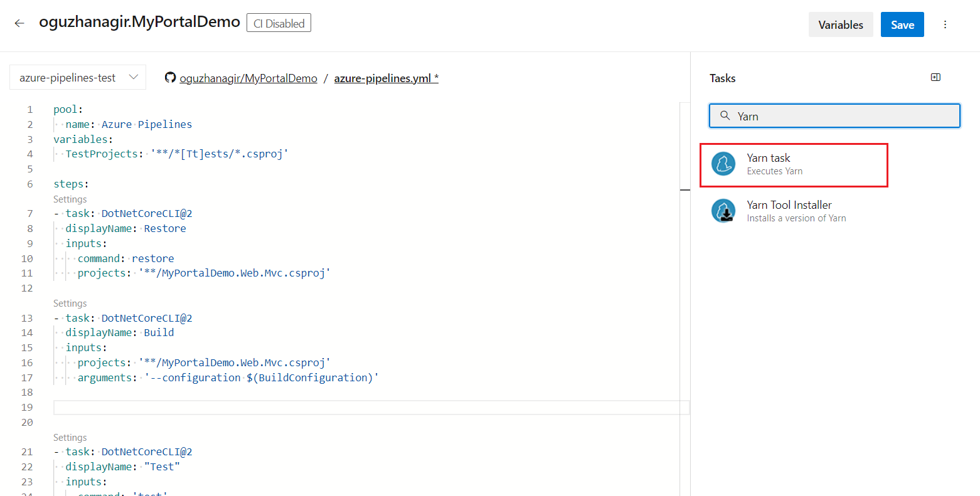This screenshot has height=496, width=980.
Task: Open the more actions vertical ellipsis menu
Action: [x=945, y=24]
